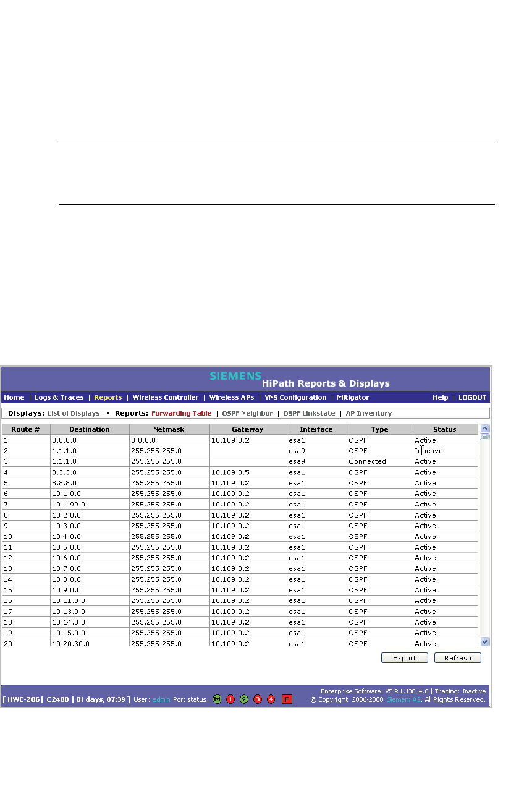Select destination 8.8.8.0 cell

(x=90, y=483)
